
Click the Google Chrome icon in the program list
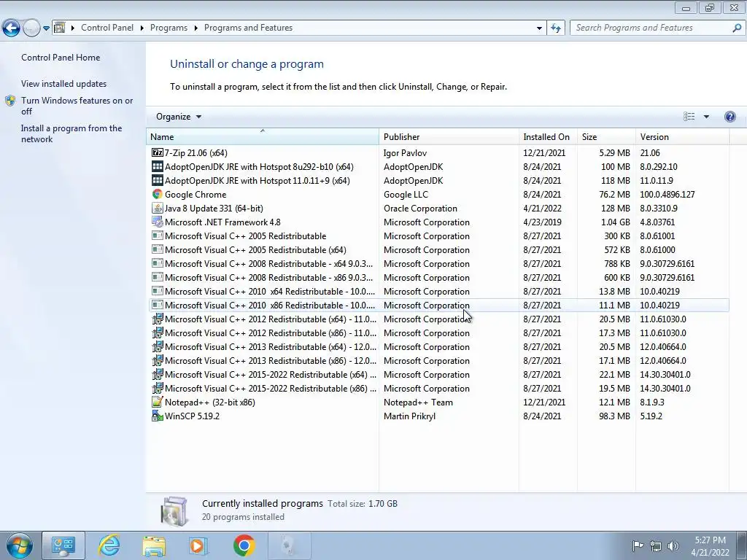coord(158,194)
